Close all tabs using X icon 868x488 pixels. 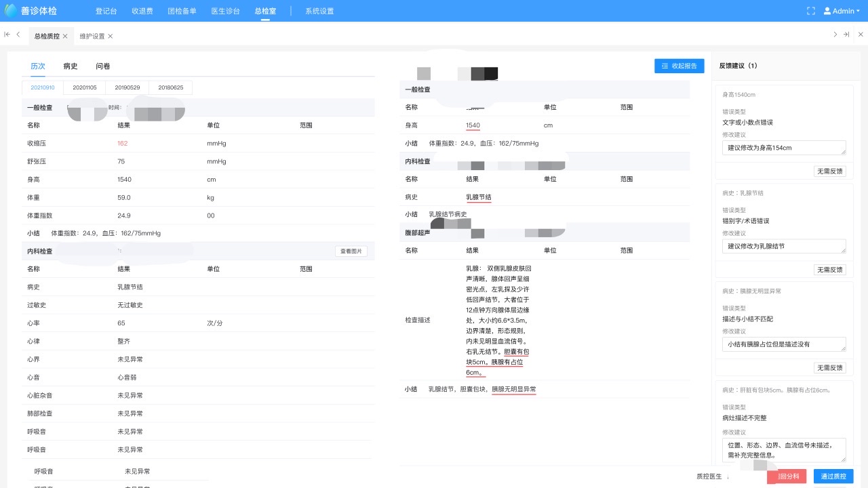pyautogui.click(x=861, y=35)
